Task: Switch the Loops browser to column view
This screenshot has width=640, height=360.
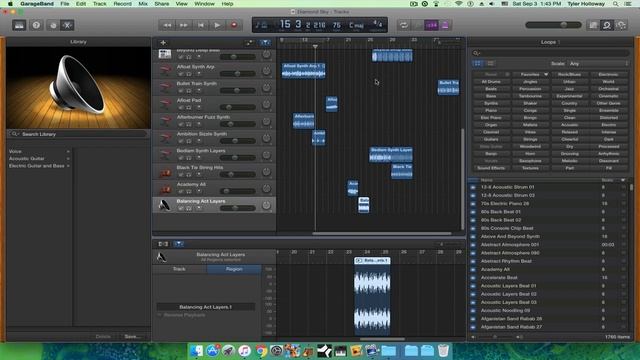Action: [x=491, y=63]
